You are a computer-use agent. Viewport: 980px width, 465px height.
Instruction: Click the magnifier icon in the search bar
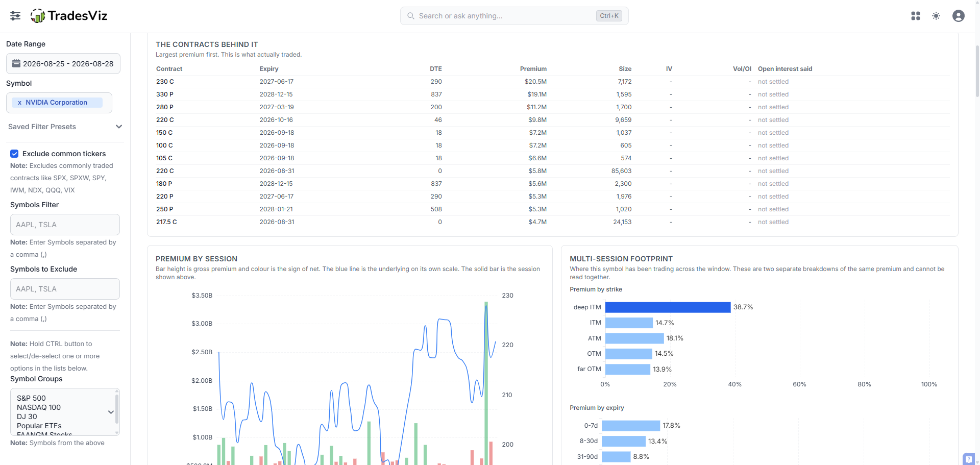coord(410,16)
